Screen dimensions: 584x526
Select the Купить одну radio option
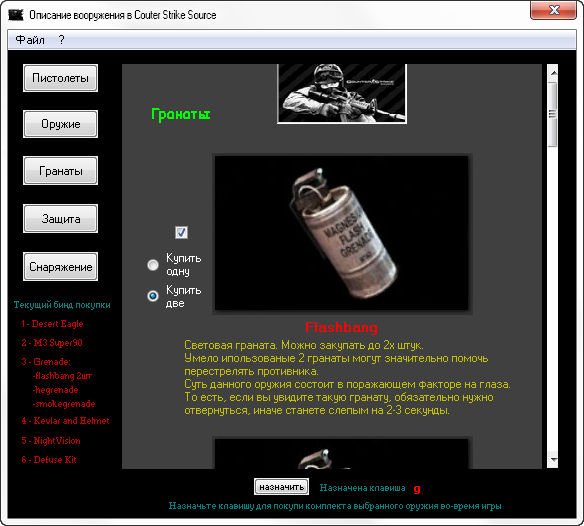tap(153, 265)
